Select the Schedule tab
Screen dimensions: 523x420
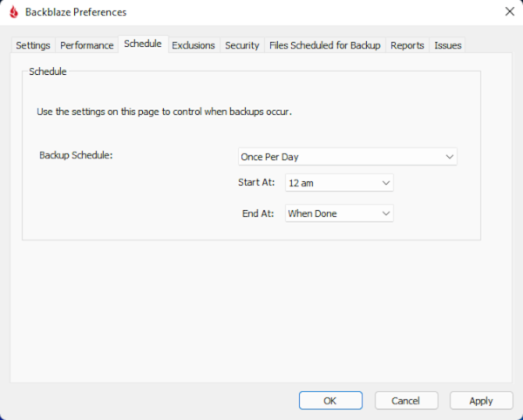(x=142, y=44)
